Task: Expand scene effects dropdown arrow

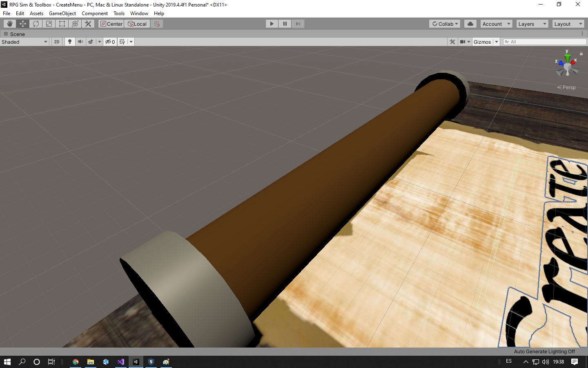Action: click(99, 42)
